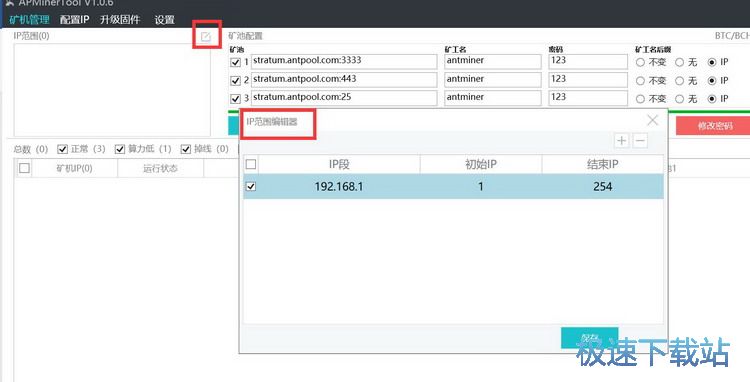
Task: Switch to the 配置IP tab
Action: (x=75, y=20)
